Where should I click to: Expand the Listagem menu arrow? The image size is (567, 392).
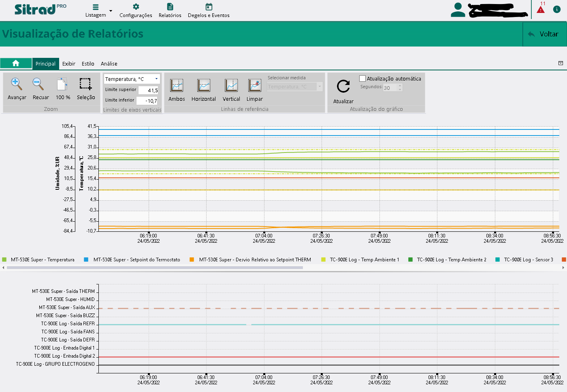[111, 11]
